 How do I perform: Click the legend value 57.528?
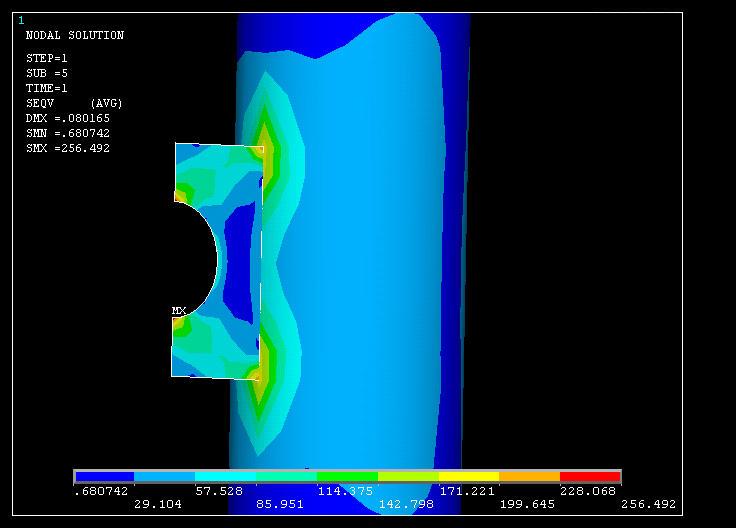[219, 491]
